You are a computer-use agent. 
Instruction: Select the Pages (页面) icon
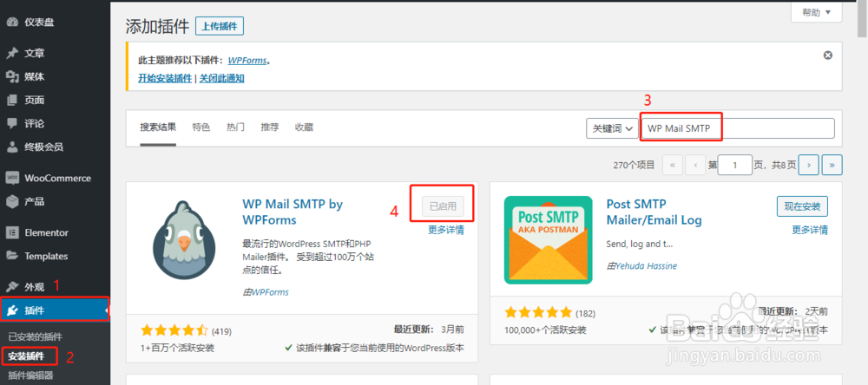pyautogui.click(x=11, y=100)
